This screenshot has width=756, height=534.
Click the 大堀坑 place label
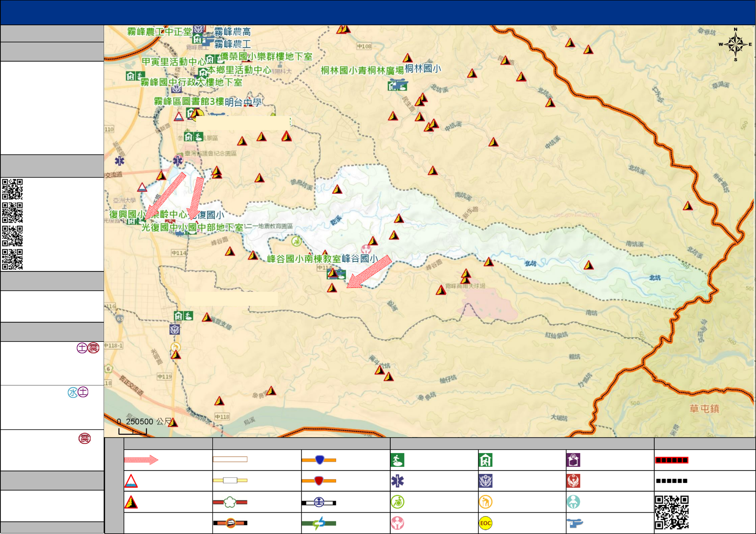559,418
